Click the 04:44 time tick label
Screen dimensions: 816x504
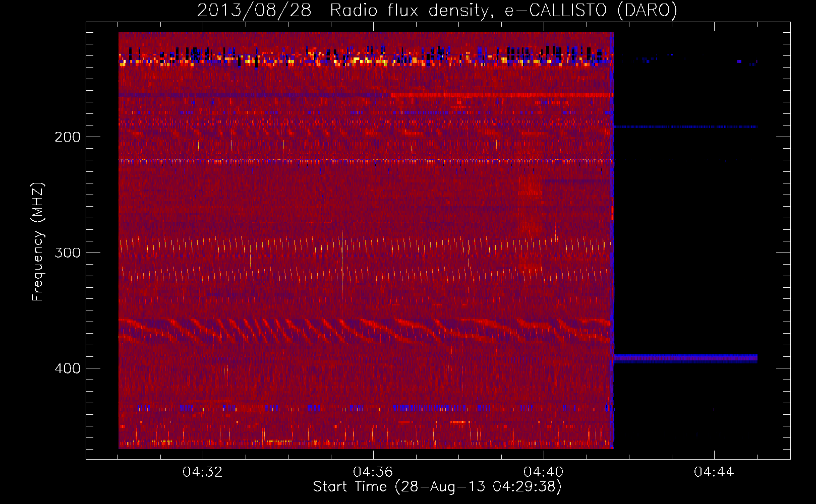[x=714, y=472]
